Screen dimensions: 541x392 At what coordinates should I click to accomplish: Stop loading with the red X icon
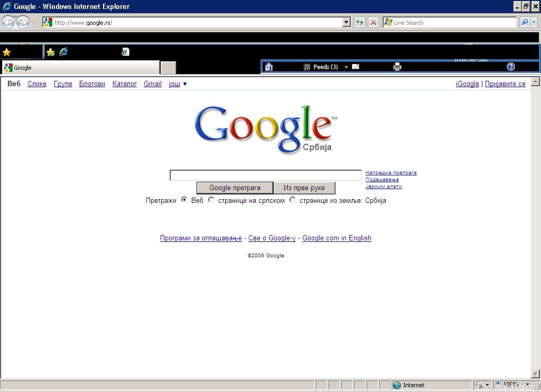click(374, 22)
